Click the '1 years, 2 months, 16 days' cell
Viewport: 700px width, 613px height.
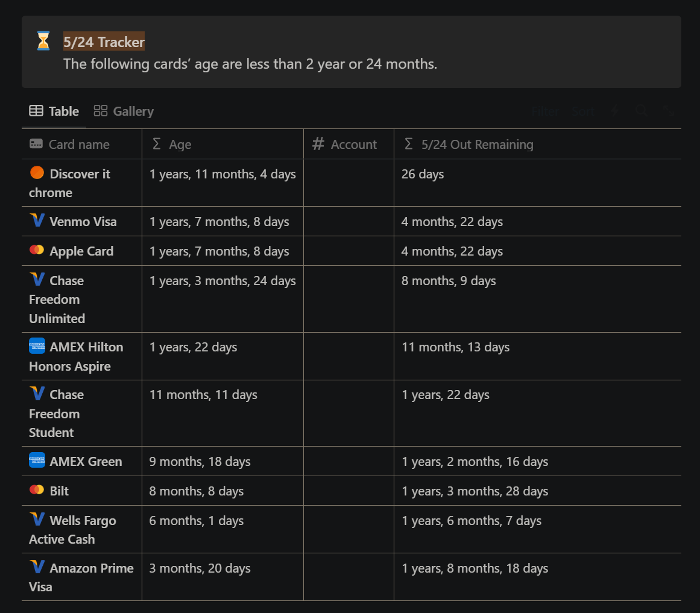pos(537,461)
